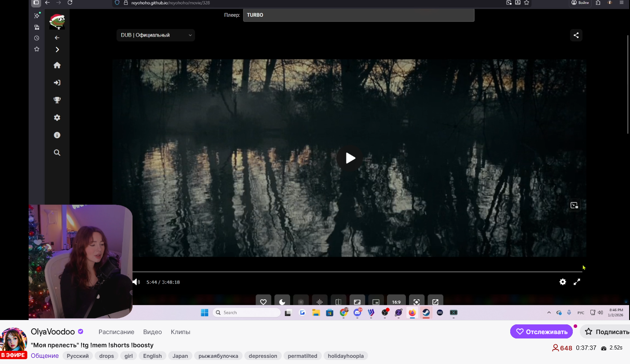Click the picture-in-picture overlay icon on video
The height and width of the screenshot is (364, 630).
(574, 205)
